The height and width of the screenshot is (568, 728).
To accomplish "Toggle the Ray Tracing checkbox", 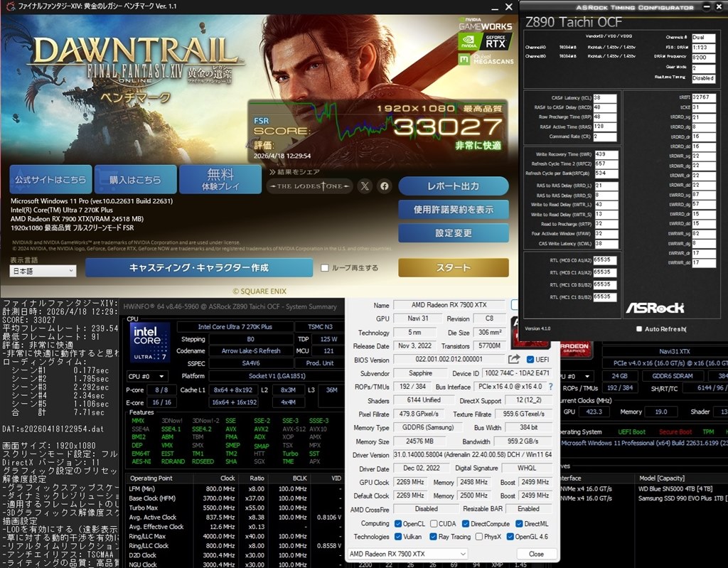I will [433, 537].
